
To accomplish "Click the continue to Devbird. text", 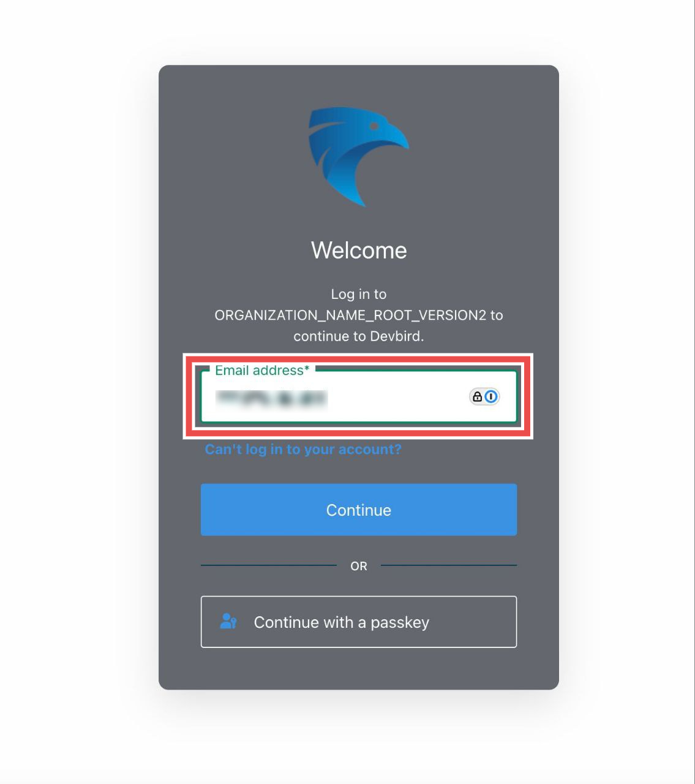I will 359,336.
